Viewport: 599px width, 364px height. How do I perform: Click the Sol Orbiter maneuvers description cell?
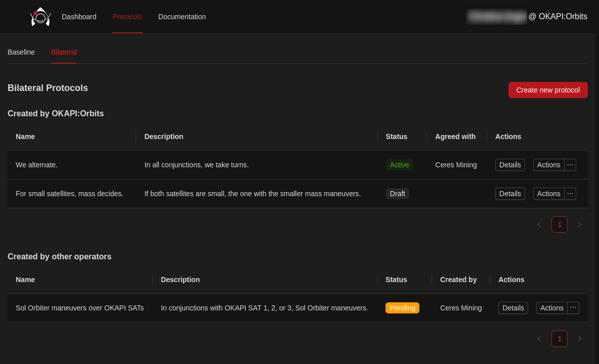click(x=265, y=308)
